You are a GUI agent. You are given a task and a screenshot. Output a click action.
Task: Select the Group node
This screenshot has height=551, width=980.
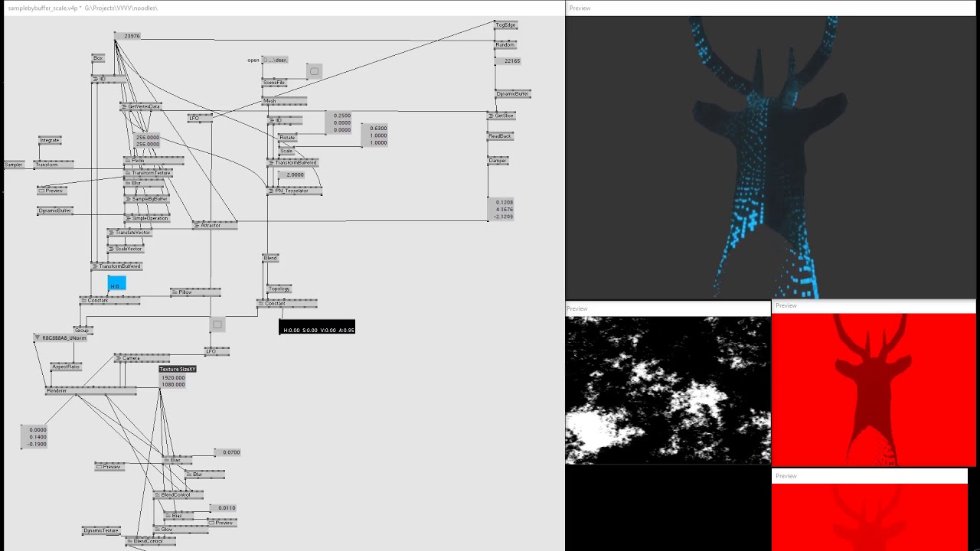tap(83, 330)
